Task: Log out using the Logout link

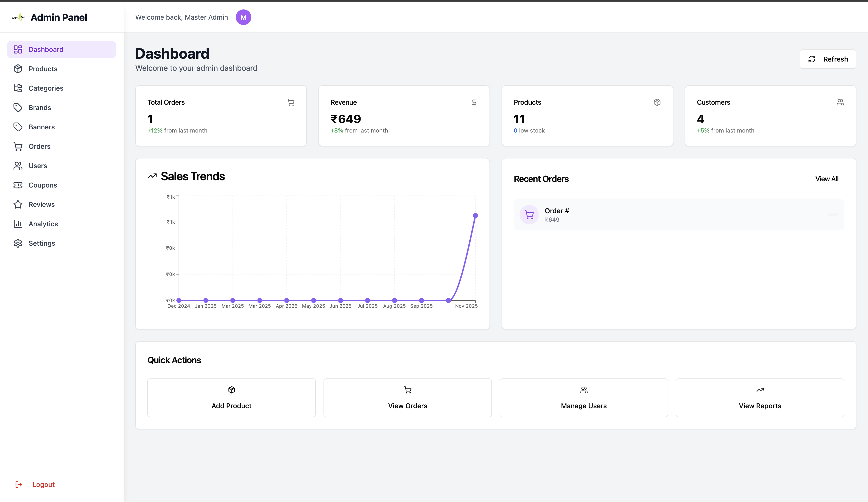Action: pyautogui.click(x=43, y=485)
